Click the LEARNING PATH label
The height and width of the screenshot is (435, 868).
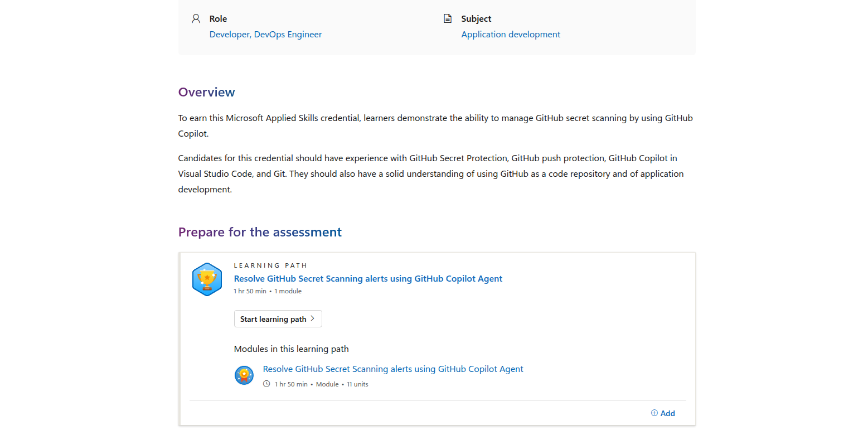click(270, 265)
